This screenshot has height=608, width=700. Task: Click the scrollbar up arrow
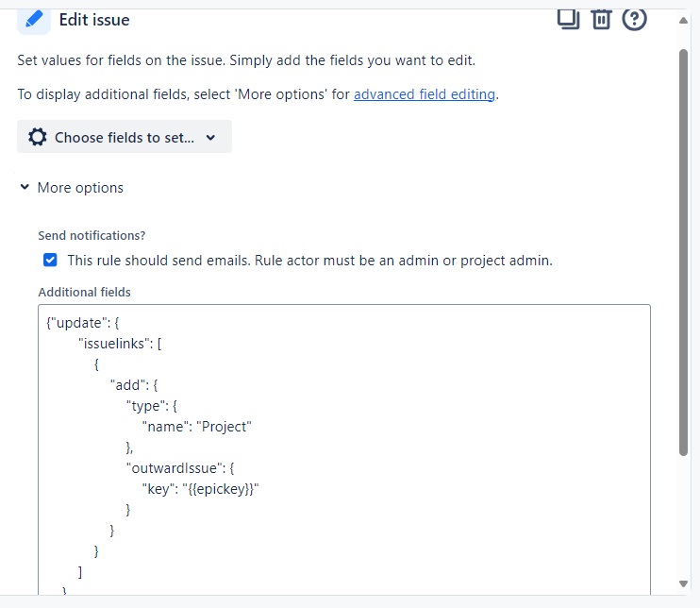683,20
